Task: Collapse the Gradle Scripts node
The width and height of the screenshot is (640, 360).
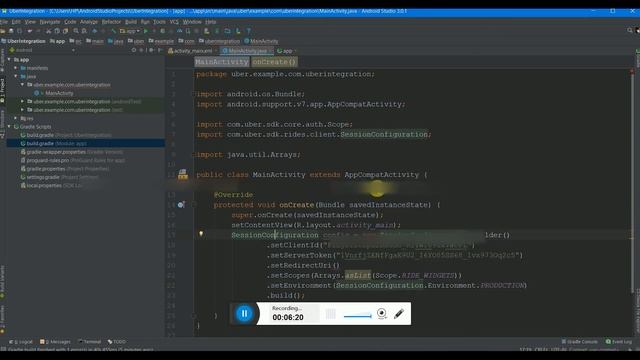Action: (x=9, y=127)
